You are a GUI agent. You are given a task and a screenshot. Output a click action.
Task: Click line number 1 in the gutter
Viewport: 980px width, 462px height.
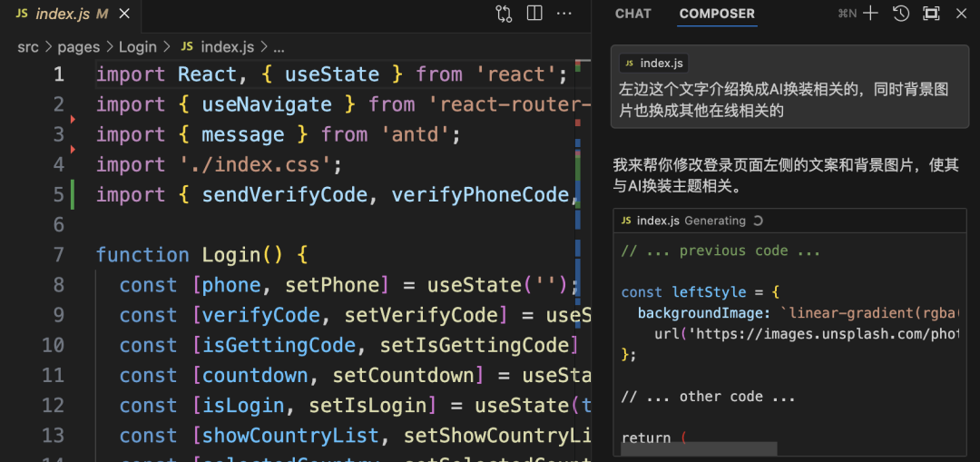tap(58, 75)
